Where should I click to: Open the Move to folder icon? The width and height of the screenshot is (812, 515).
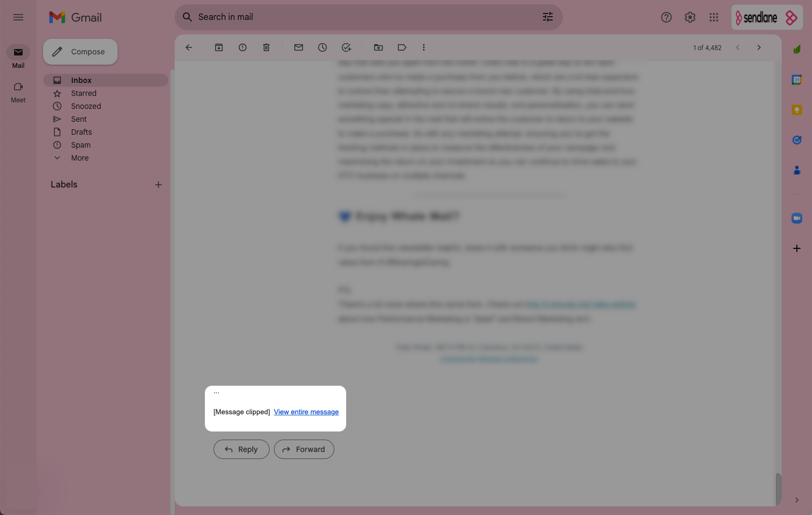tap(379, 47)
